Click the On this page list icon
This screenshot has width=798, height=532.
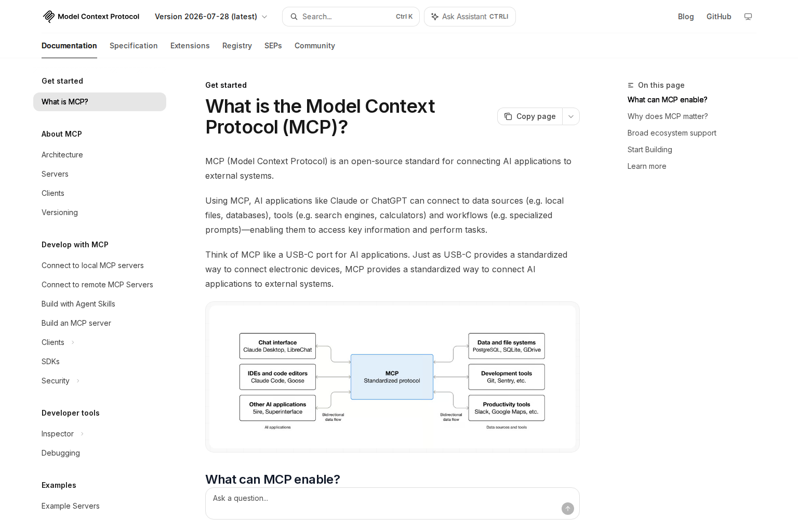631,85
